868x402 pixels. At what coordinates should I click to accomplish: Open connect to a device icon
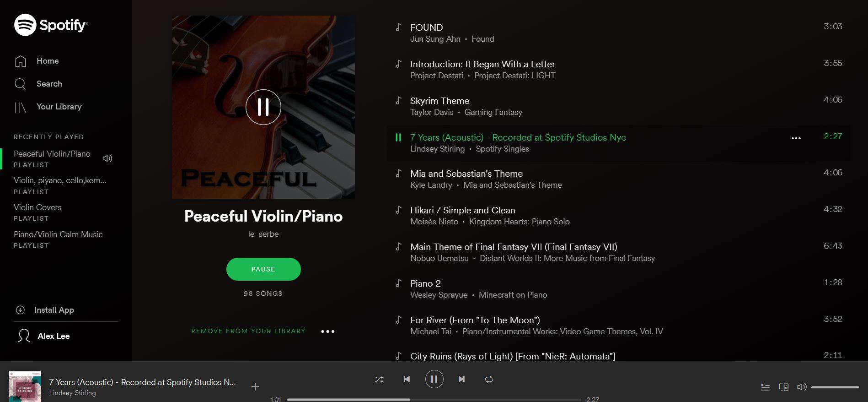point(783,387)
